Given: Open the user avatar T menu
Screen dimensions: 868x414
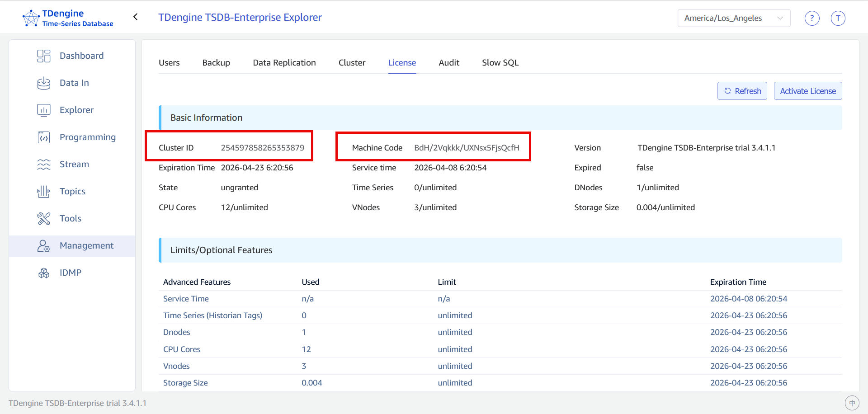Looking at the screenshot, I should pyautogui.click(x=838, y=18).
